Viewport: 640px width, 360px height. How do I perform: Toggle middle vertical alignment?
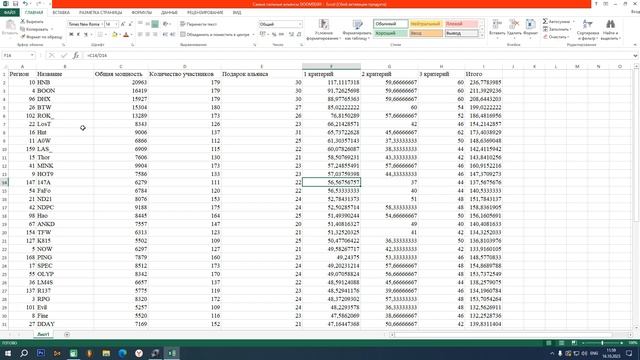point(147,24)
